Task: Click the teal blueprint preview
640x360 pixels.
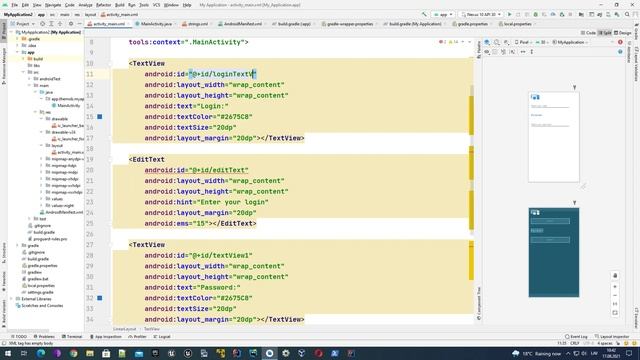Action: pyautogui.click(x=553, y=252)
